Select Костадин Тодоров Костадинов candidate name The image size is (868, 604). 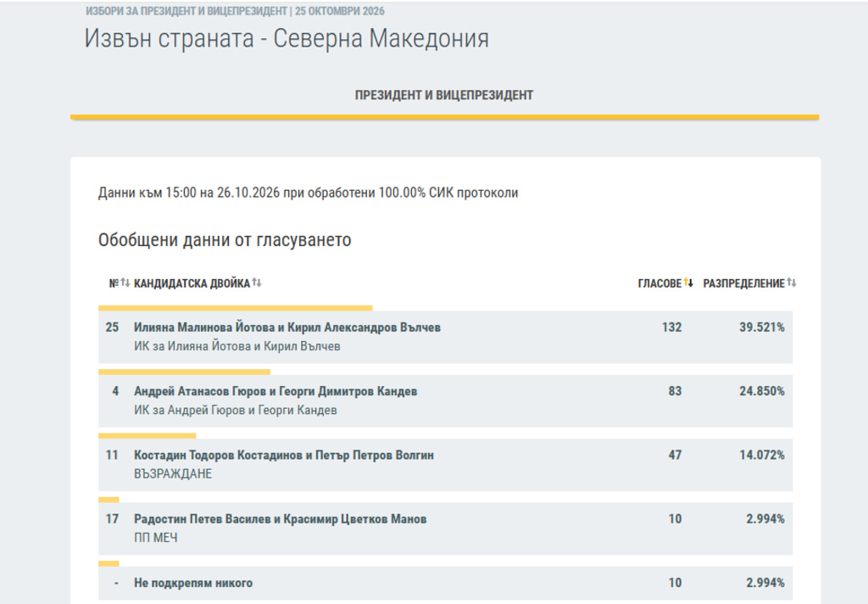(284, 455)
